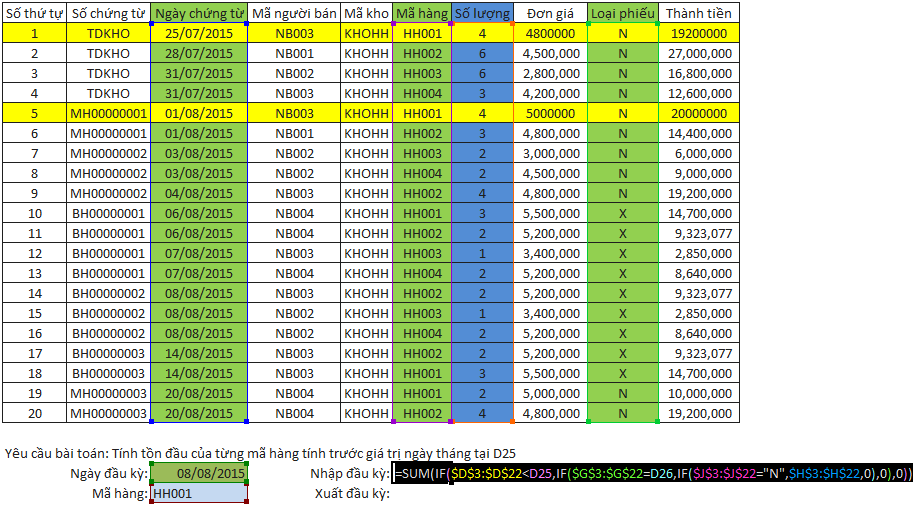The height and width of the screenshot is (510, 917).
Task: Click the SUM formula being edited
Action: pyautogui.click(x=652, y=473)
